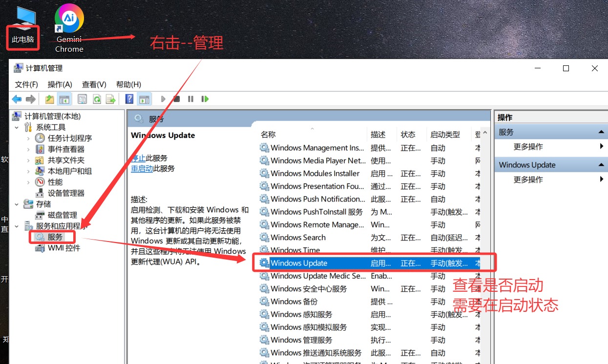
Task: Expand the 事件查看器 node chevron
Action: pyautogui.click(x=28, y=149)
